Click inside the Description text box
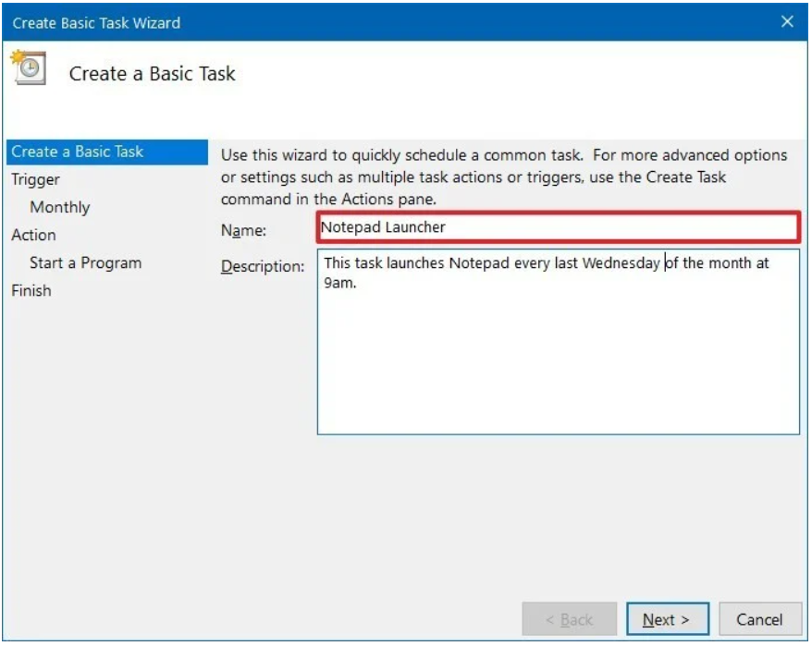 point(558,360)
